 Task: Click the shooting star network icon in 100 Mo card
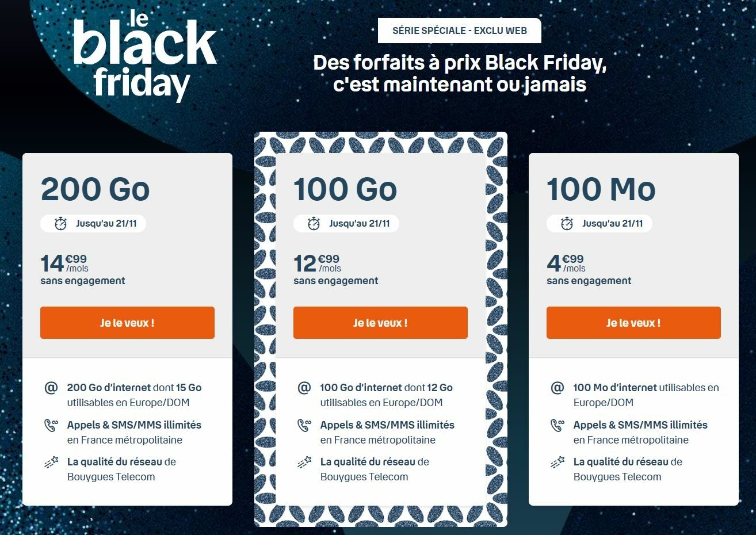(558, 462)
